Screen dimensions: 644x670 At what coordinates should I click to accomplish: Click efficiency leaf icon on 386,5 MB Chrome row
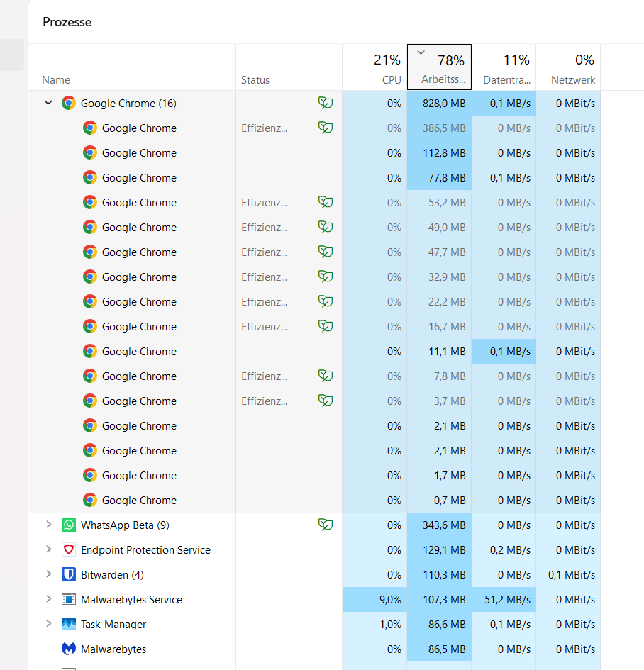tap(326, 128)
